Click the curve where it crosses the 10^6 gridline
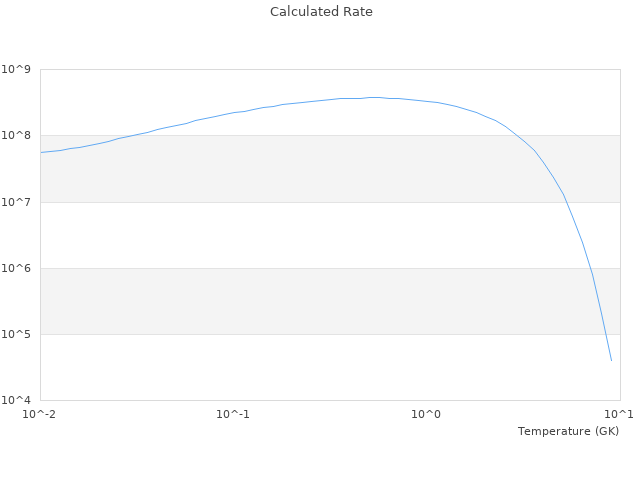Viewport: 640px width, 480px height. coord(590,268)
